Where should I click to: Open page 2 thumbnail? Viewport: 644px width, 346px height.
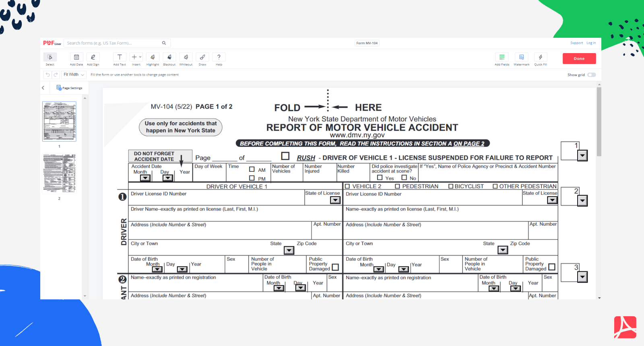pos(59,173)
